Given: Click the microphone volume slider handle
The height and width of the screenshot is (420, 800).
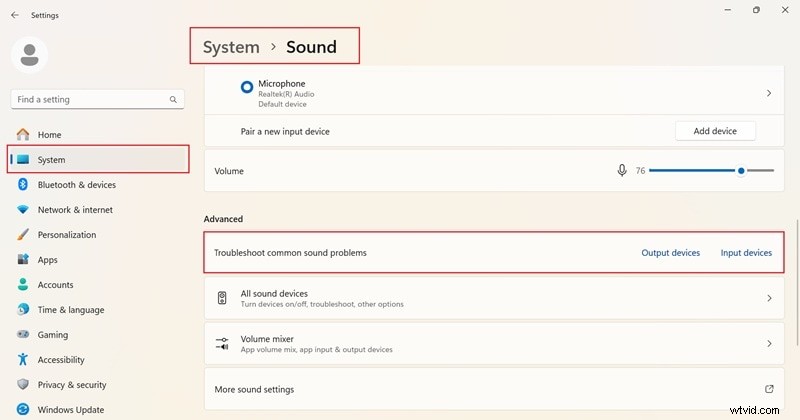Looking at the screenshot, I should [741, 171].
